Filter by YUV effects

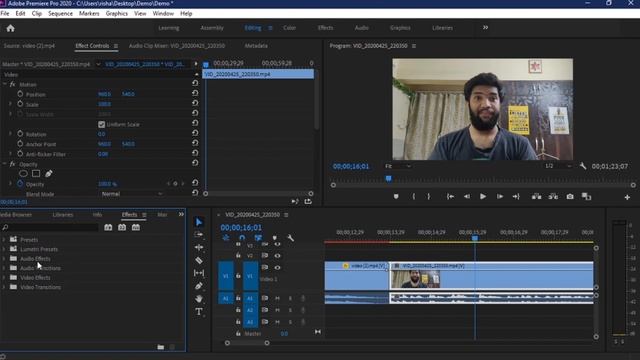[136, 227]
